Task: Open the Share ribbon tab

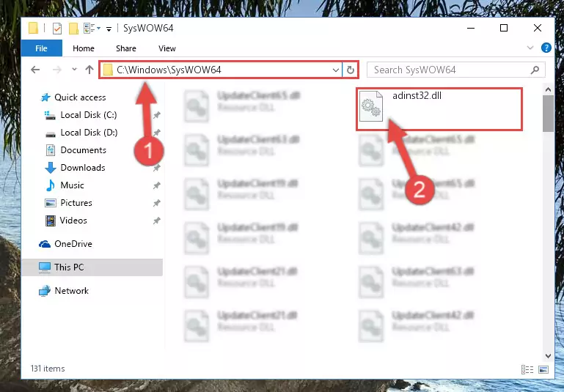Action: point(126,48)
